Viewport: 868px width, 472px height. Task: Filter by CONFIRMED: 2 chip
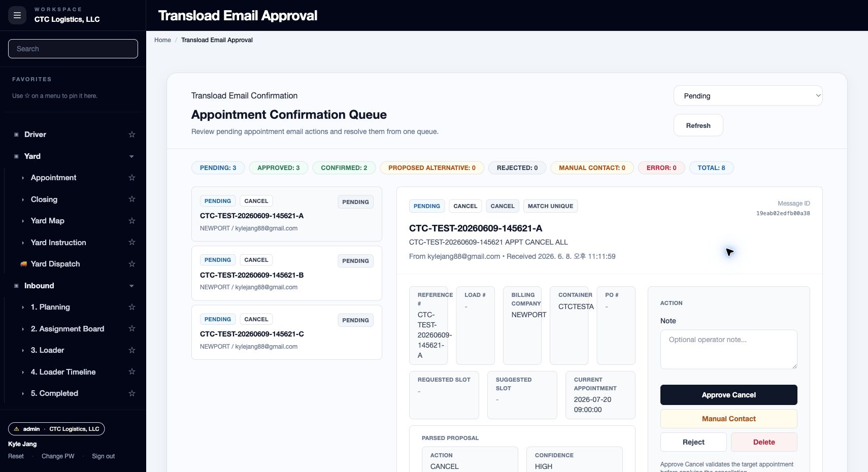pyautogui.click(x=344, y=167)
